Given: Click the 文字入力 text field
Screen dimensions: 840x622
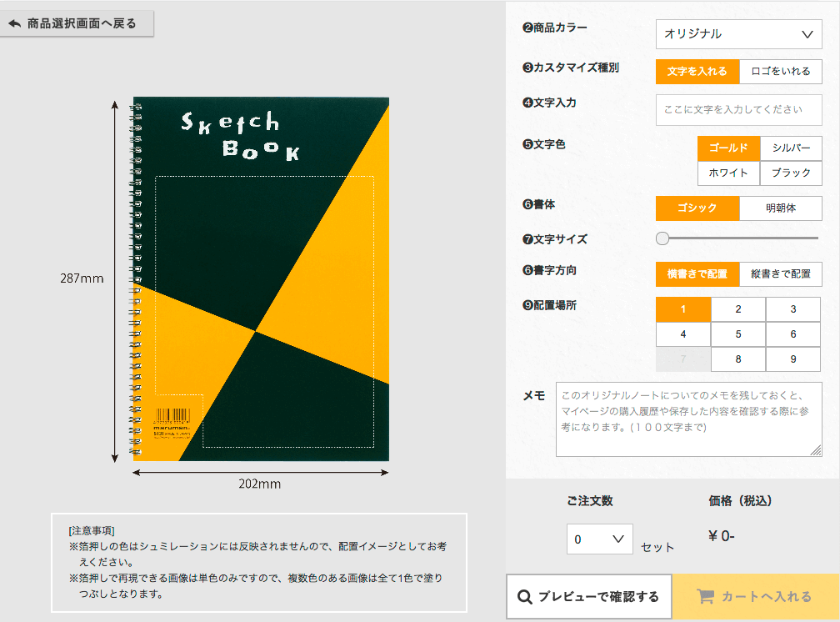Looking at the screenshot, I should click(x=738, y=109).
